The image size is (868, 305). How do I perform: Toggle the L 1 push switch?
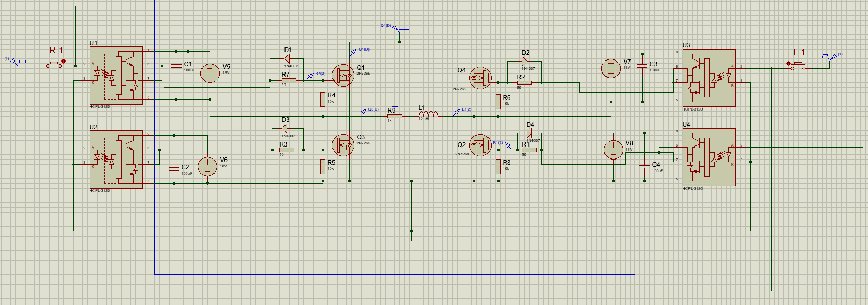(798, 65)
